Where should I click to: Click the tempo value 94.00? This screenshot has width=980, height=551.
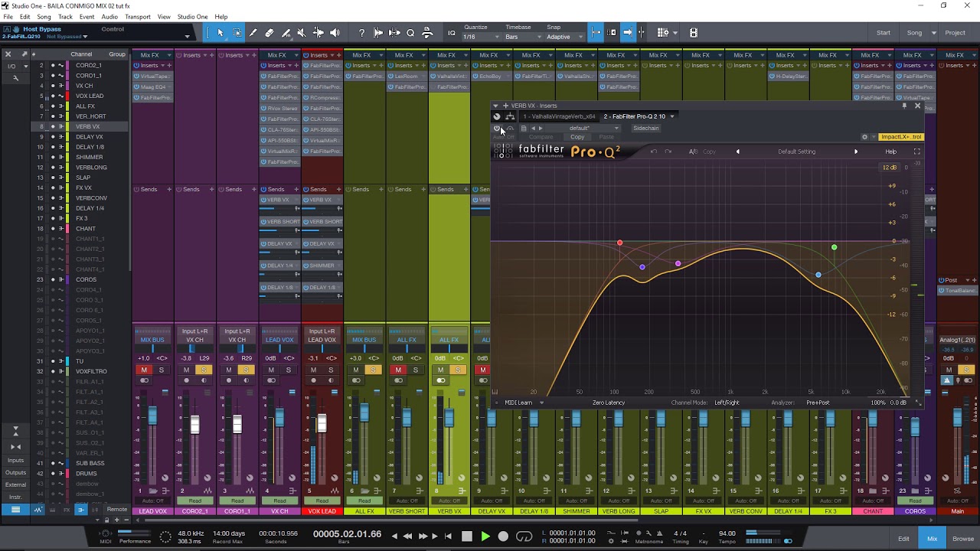(x=727, y=533)
